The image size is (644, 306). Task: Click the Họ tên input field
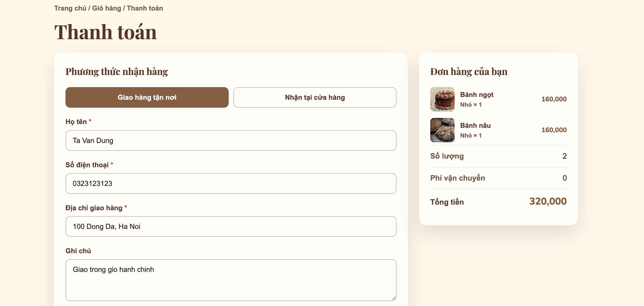231,140
